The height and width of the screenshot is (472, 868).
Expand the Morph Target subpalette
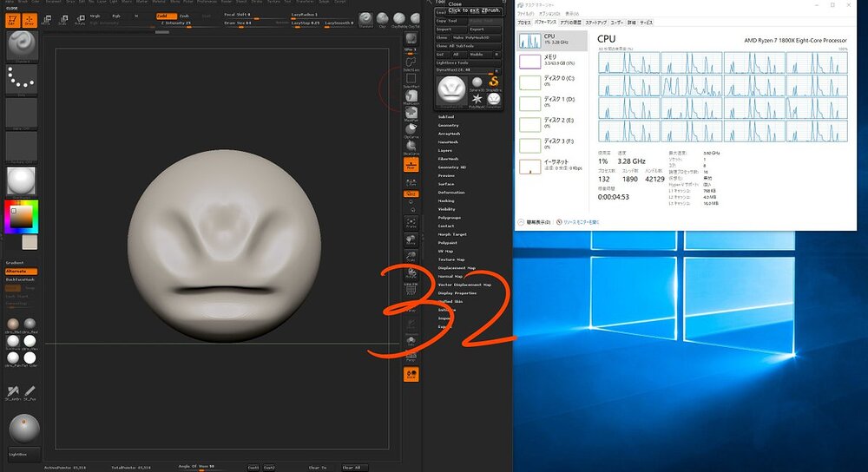(452, 234)
